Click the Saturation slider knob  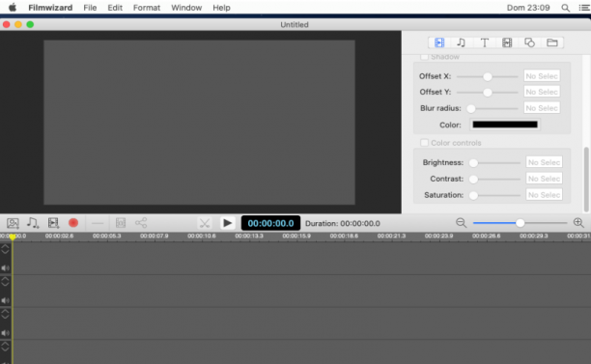[x=473, y=195]
